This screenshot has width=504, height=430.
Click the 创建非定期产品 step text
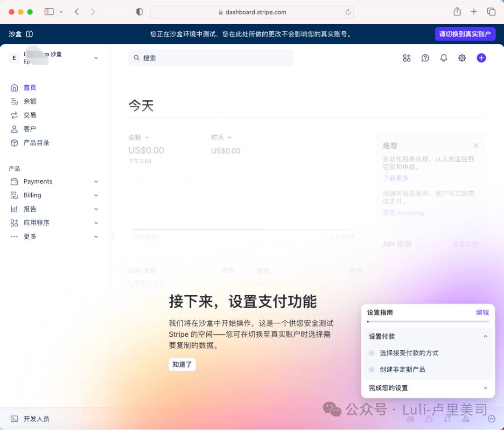click(x=402, y=370)
